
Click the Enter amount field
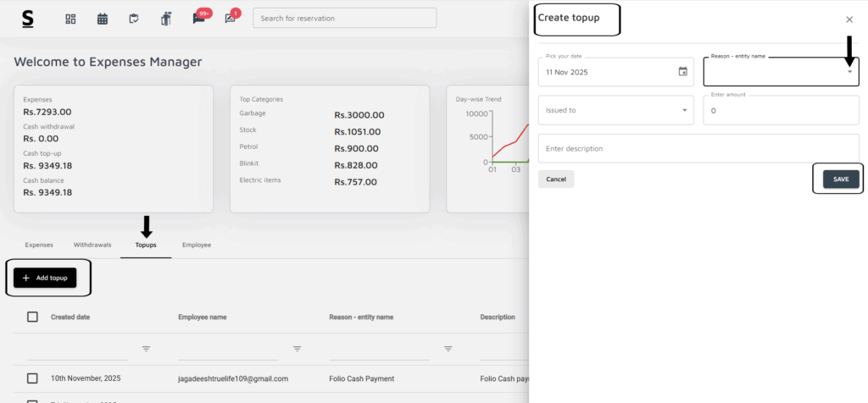[780, 111]
